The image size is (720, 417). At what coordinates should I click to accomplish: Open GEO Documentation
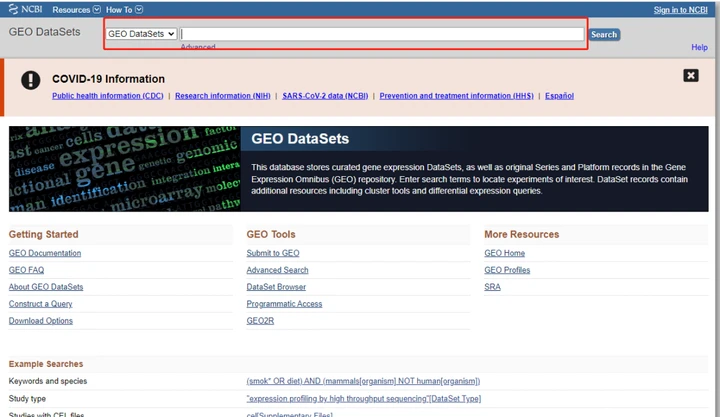click(45, 253)
